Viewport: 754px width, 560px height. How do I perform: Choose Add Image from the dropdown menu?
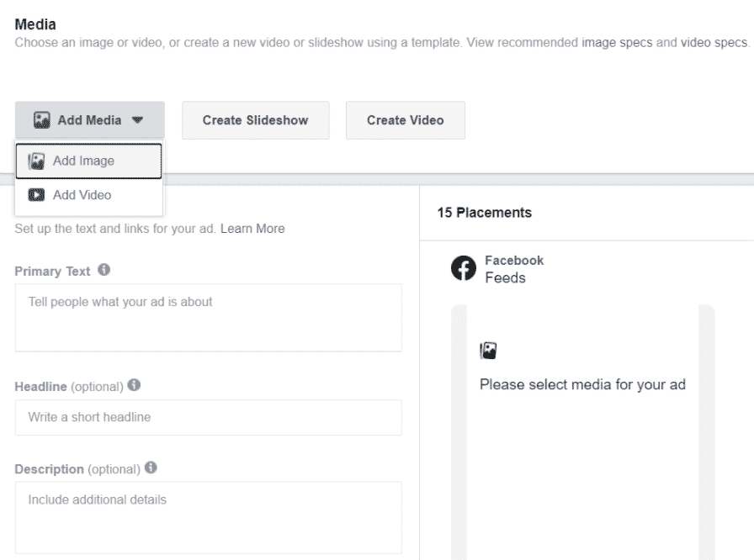[x=88, y=161]
